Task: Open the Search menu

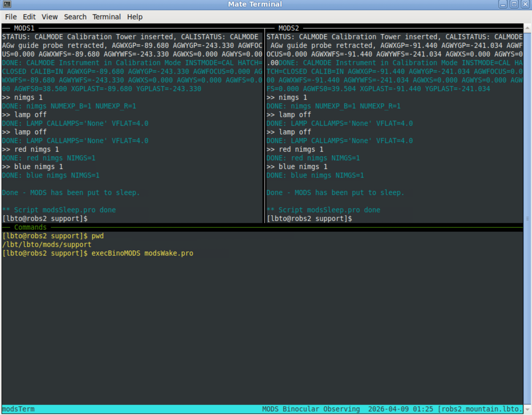Action: tap(75, 17)
